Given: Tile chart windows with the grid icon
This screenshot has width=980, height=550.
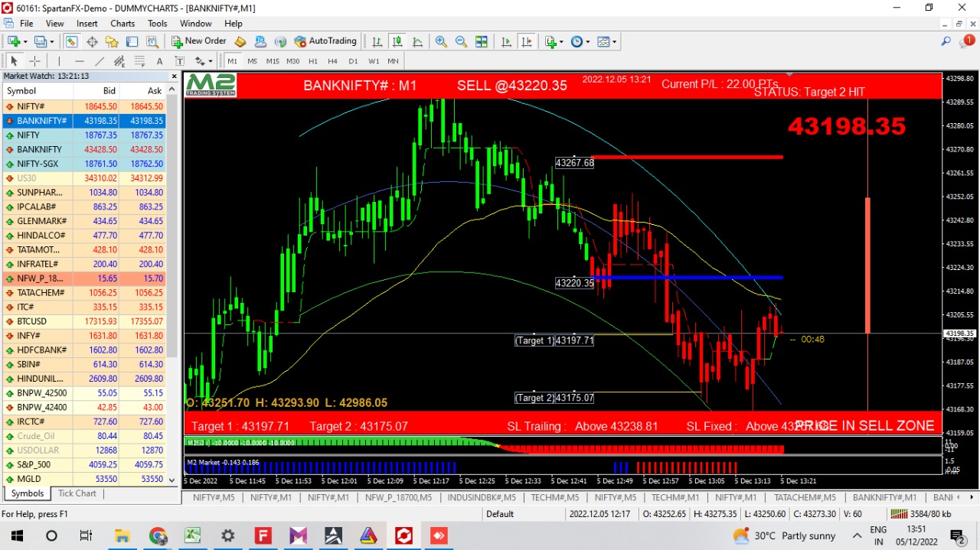Looking at the screenshot, I should tap(482, 41).
